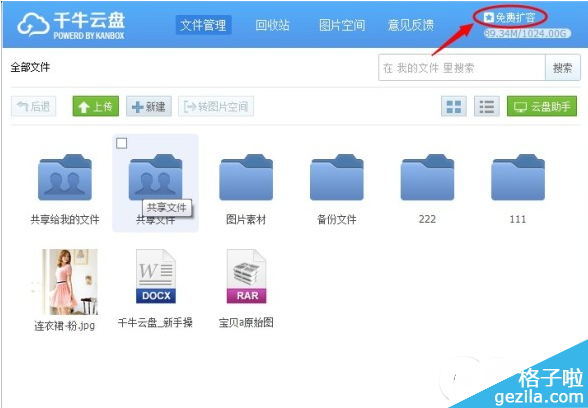Open the 意见反馈 tab

[x=411, y=25]
